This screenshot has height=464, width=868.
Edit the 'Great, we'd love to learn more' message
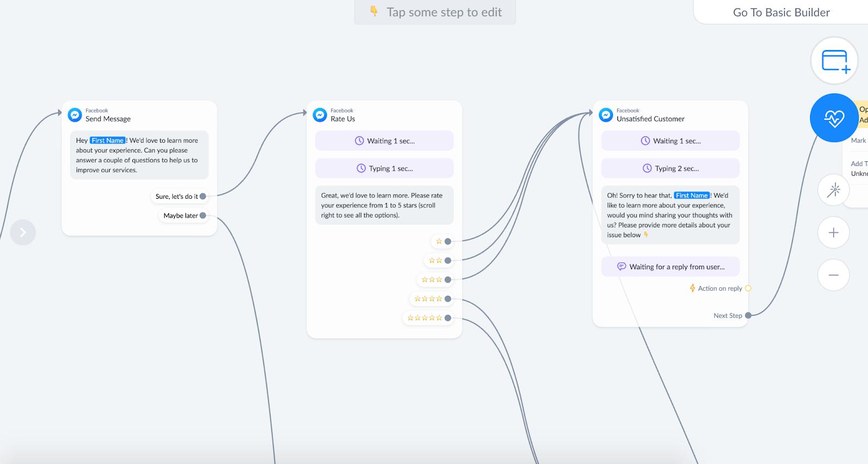384,205
